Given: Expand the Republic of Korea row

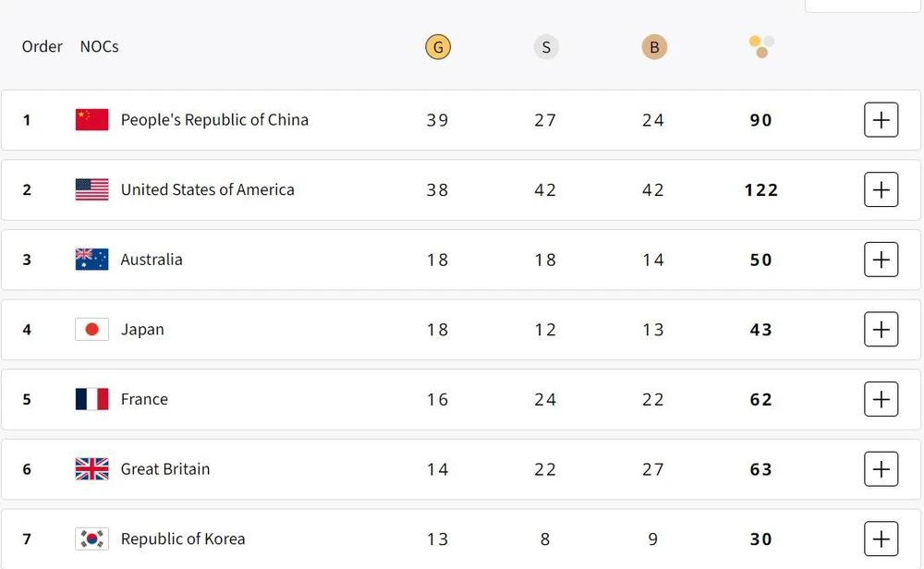Looking at the screenshot, I should 881,539.
